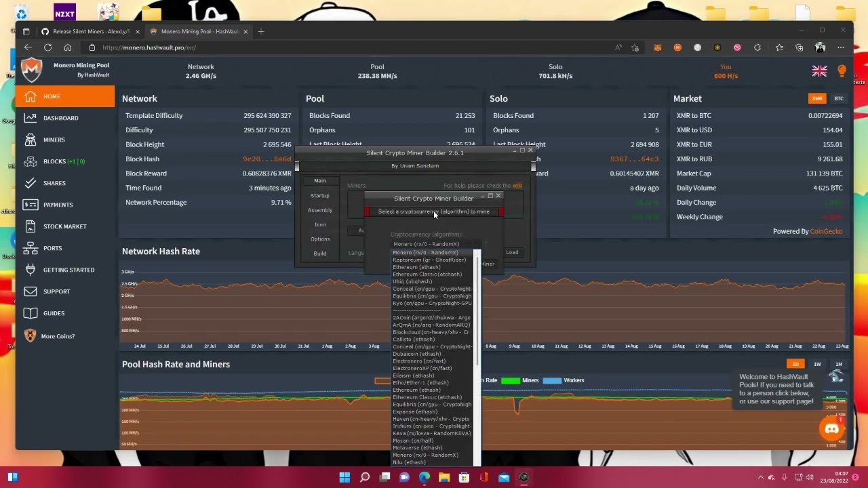Pick Keva (rx/keva - RandomKEVA)
This screenshot has width=868, height=488.
[x=431, y=433]
